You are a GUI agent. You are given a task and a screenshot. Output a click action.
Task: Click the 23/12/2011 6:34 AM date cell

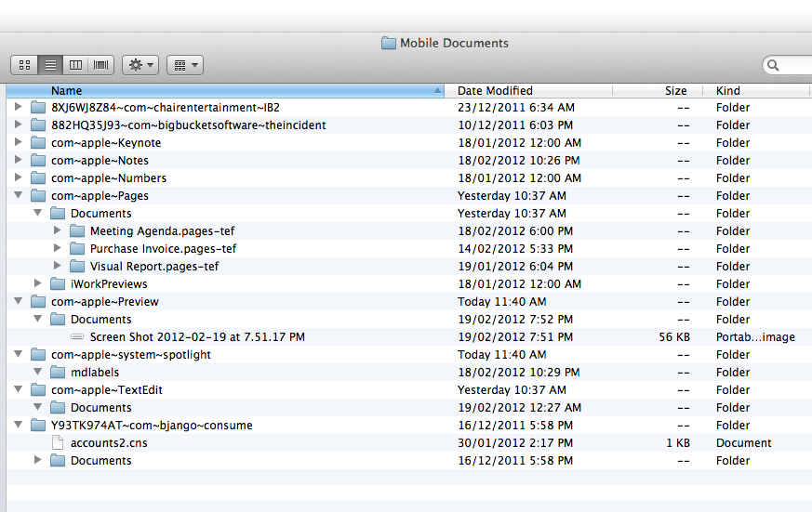(x=516, y=108)
